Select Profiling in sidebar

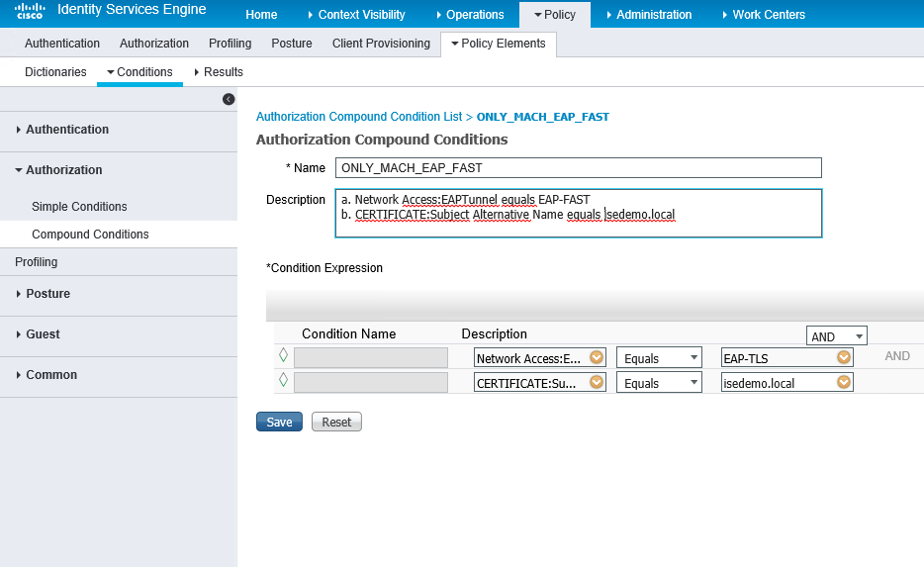pos(36,262)
